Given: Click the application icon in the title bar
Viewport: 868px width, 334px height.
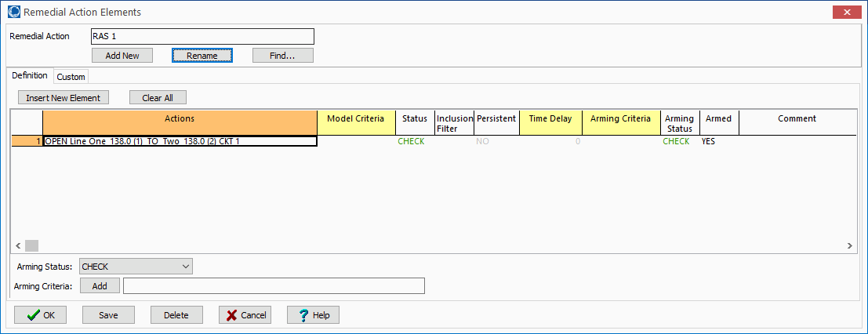Looking at the screenshot, I should click(x=13, y=12).
